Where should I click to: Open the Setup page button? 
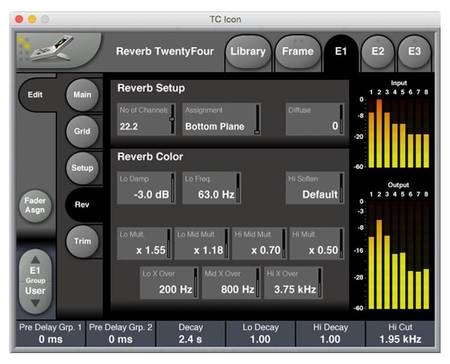pos(82,168)
